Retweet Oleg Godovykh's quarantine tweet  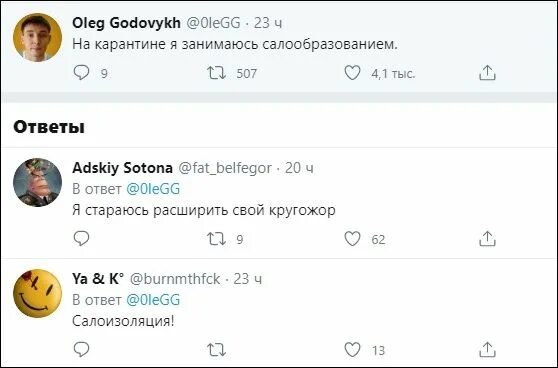point(216,73)
